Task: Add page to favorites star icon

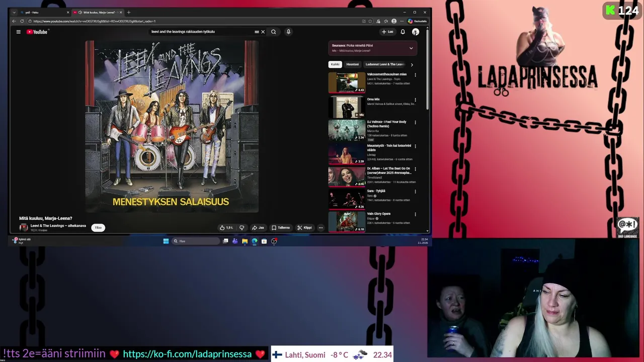Action: point(370,21)
